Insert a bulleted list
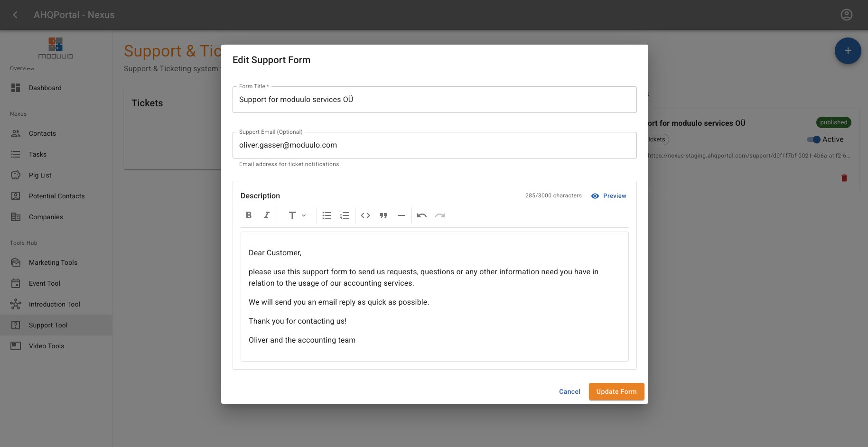Screen dimensions: 868x447 (327, 215)
